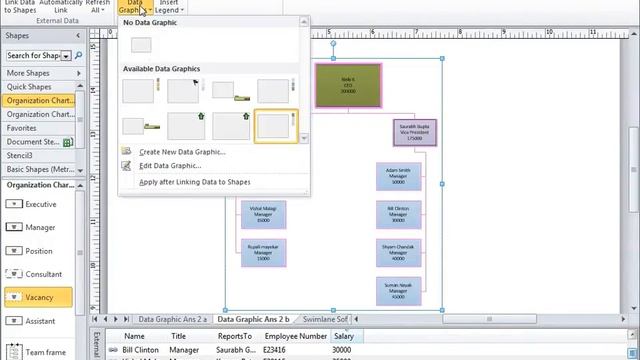Choose the first available data graphic thumbnail

click(x=141, y=91)
